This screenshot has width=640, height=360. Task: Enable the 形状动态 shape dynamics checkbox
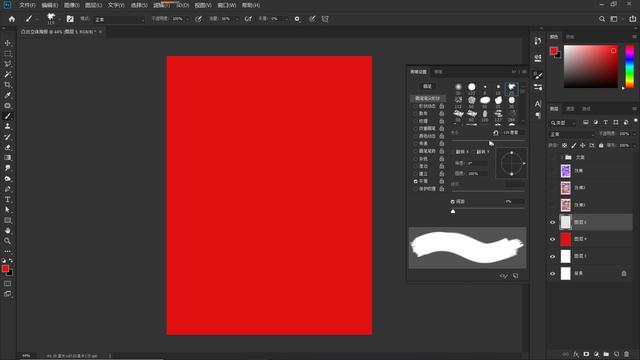[416, 106]
